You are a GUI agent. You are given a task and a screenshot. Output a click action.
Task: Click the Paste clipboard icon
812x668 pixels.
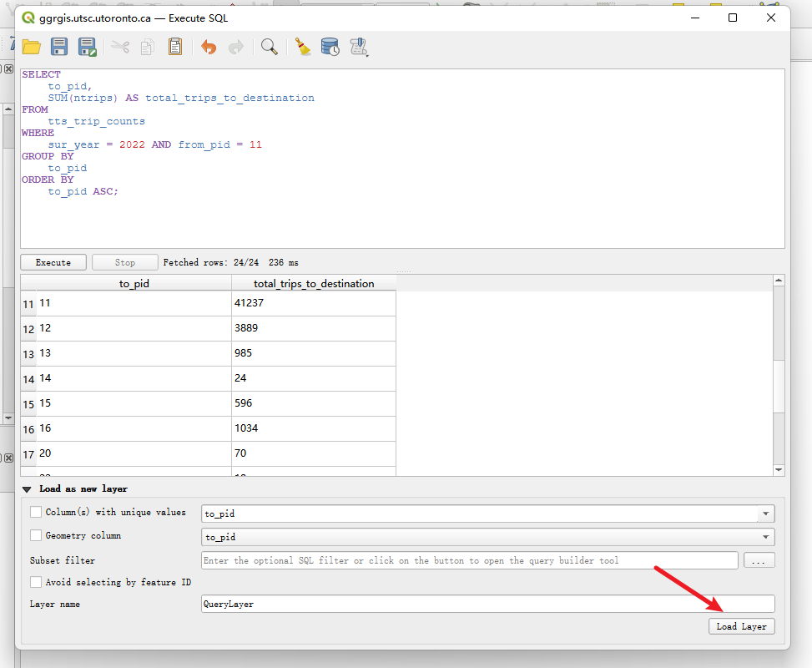tap(175, 47)
